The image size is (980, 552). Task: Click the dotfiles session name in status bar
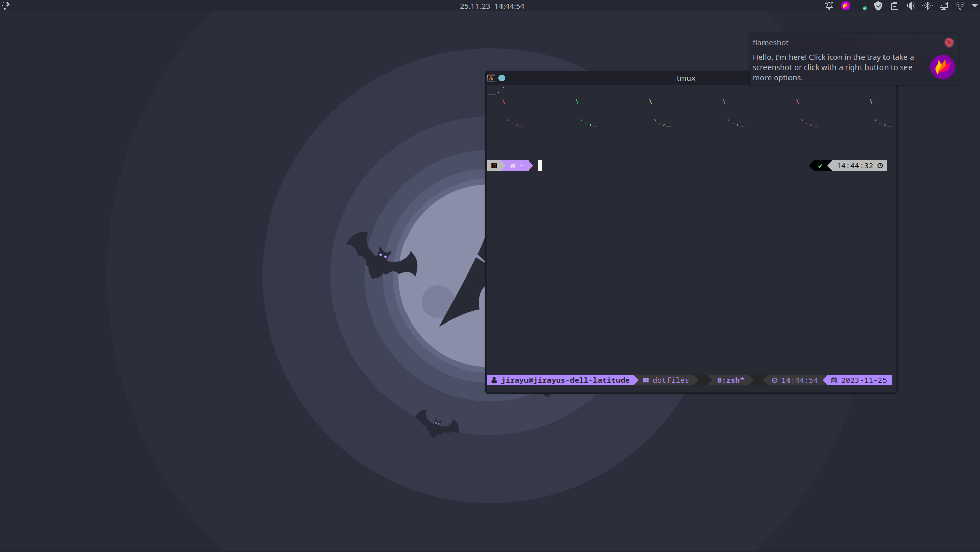pos(670,380)
